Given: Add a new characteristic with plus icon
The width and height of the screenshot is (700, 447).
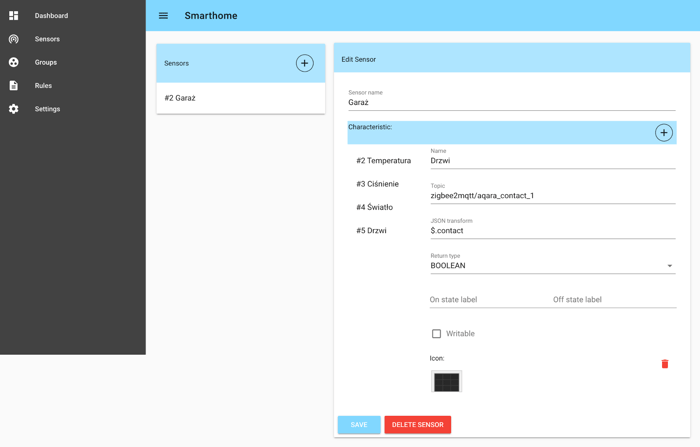Looking at the screenshot, I should (663, 132).
